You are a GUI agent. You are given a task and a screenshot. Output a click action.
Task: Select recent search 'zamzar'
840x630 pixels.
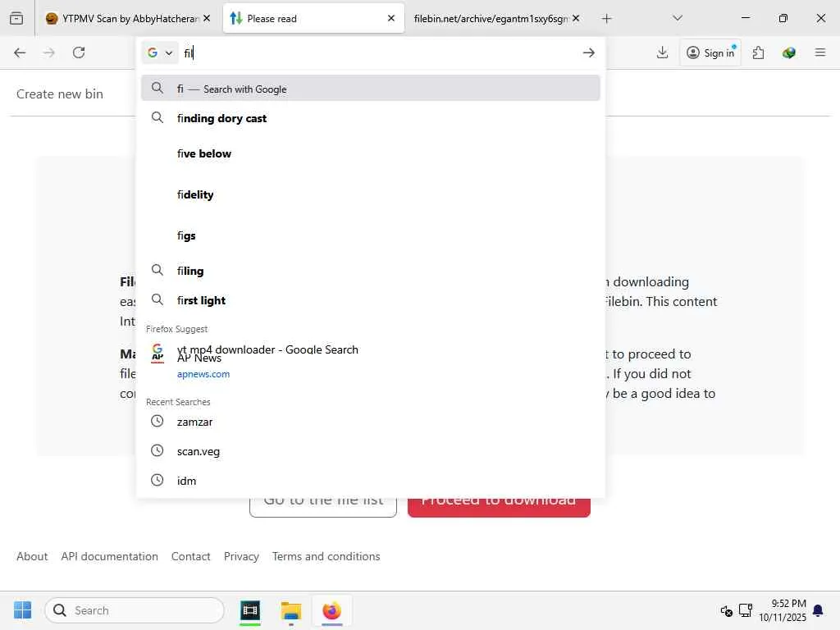[370, 422]
